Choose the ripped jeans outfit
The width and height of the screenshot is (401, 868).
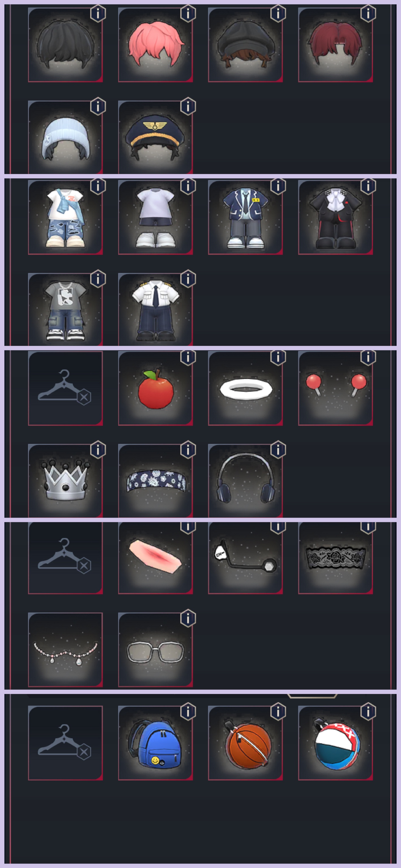[x=65, y=217]
